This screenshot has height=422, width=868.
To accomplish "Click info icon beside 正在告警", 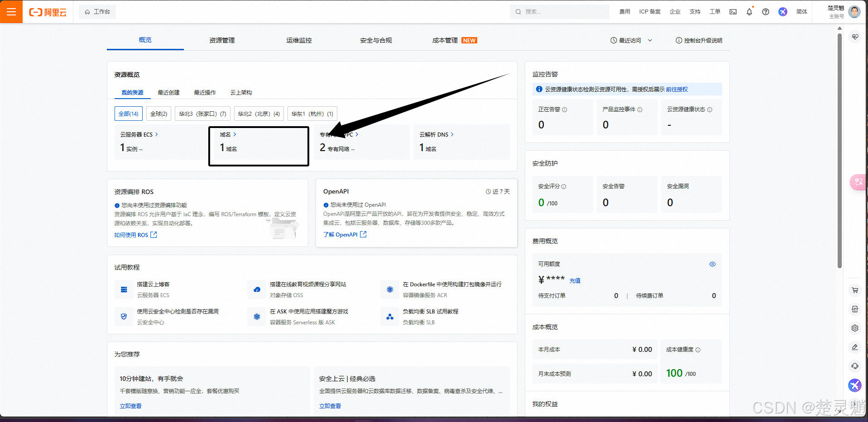I will (x=565, y=109).
